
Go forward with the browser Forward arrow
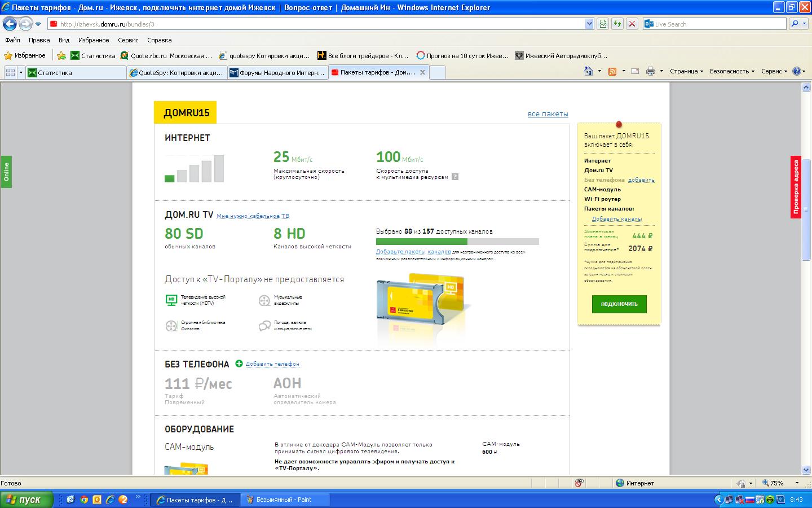point(25,24)
